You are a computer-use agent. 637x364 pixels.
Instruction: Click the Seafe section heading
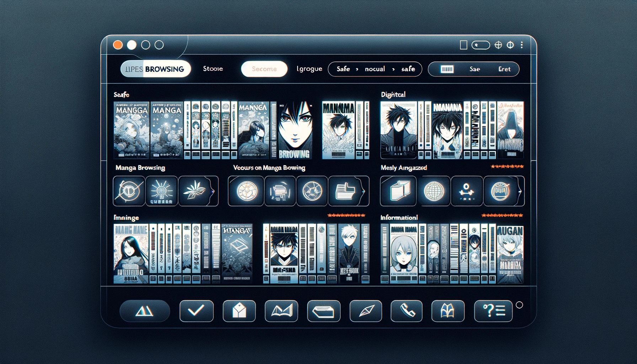122,95
